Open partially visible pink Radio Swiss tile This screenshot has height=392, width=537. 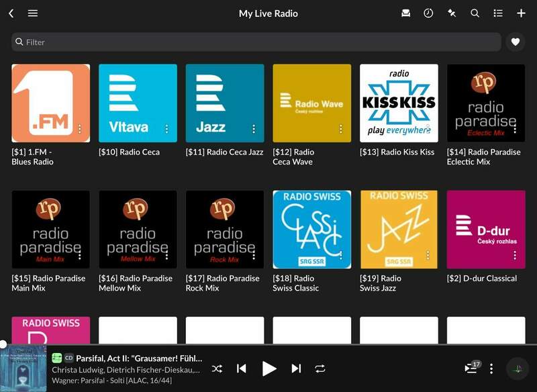click(51, 330)
